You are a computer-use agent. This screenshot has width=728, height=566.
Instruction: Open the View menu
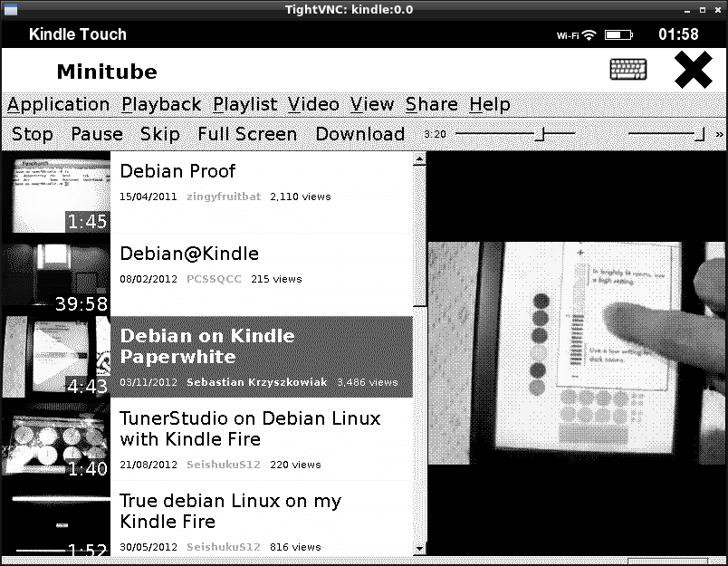pyautogui.click(x=372, y=105)
